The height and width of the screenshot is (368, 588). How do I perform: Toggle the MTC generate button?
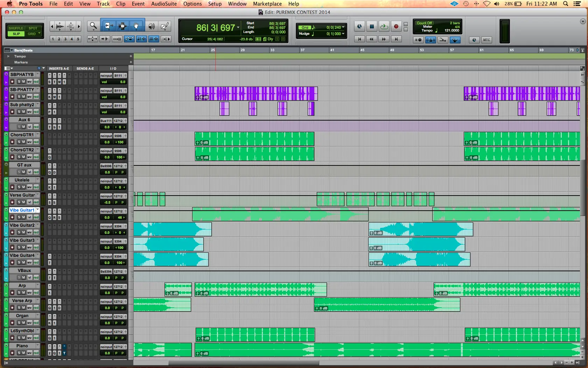point(486,40)
